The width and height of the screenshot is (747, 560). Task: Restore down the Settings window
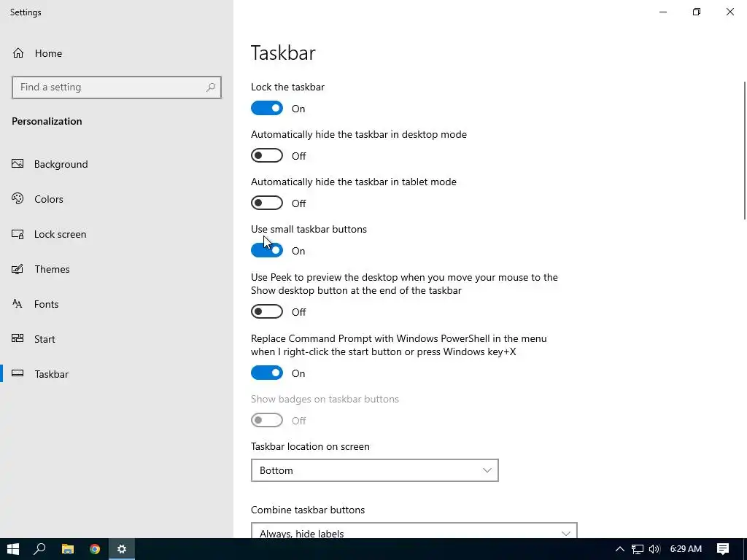[x=697, y=12]
